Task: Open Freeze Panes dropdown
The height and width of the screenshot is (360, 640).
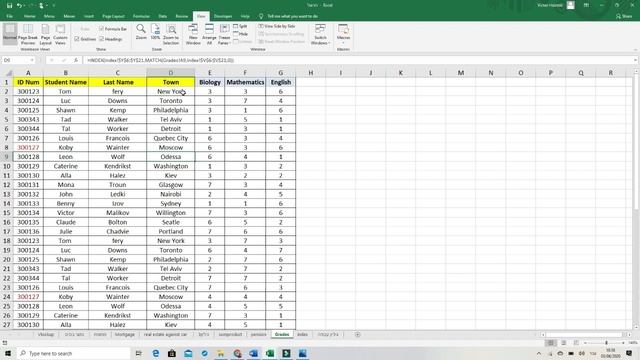Action: coord(224,34)
